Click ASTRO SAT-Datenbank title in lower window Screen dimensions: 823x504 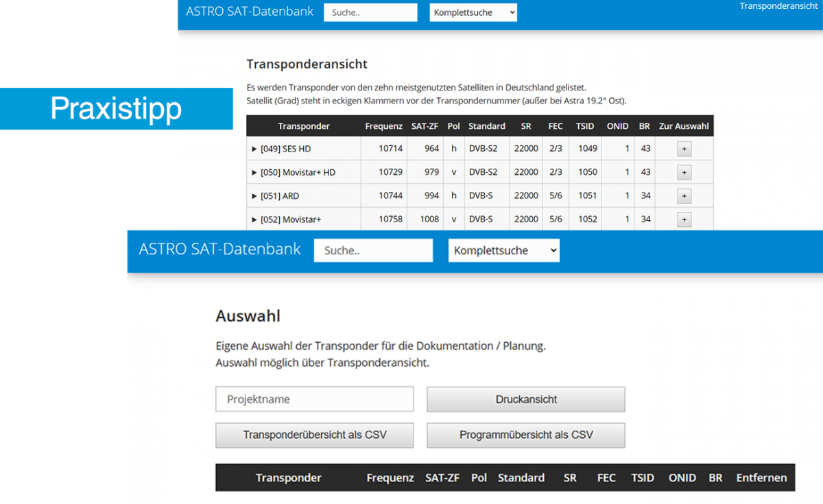(219, 248)
